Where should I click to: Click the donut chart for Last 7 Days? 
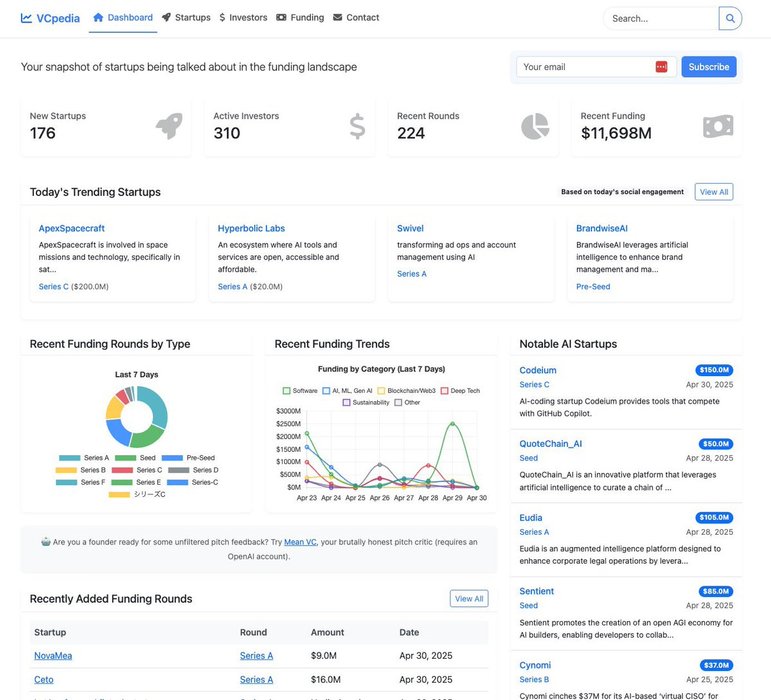[137, 417]
